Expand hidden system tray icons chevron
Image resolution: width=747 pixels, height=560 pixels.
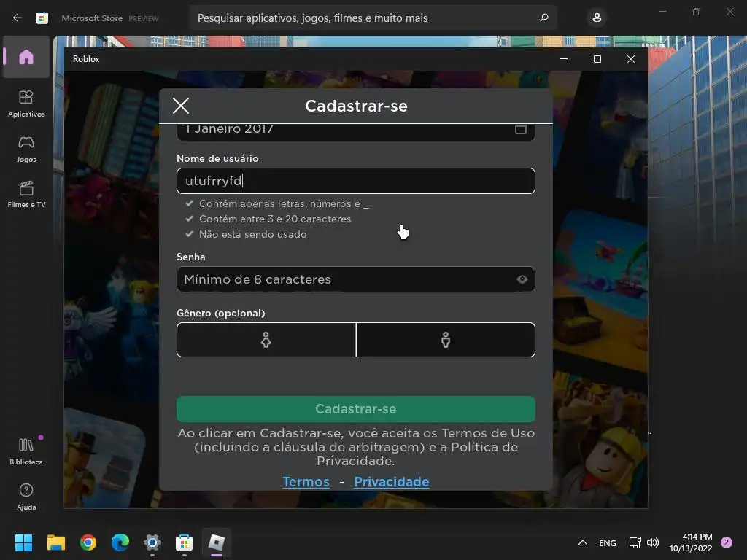pos(582,542)
